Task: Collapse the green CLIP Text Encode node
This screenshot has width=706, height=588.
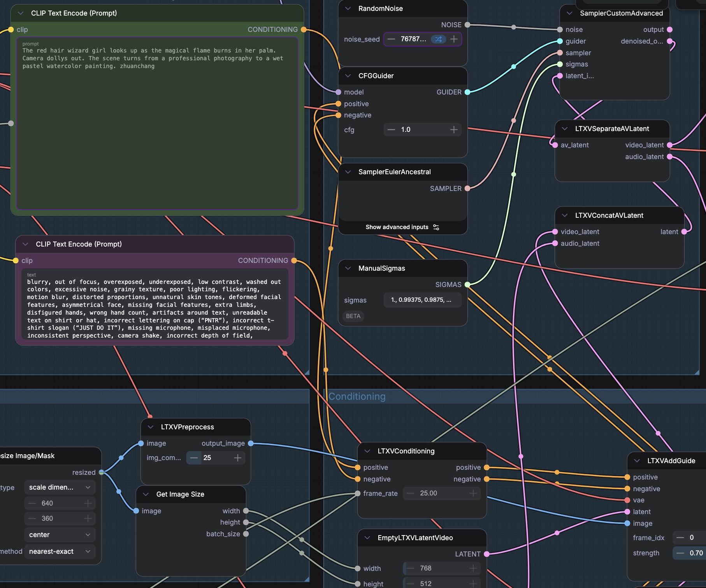Action: pos(21,13)
